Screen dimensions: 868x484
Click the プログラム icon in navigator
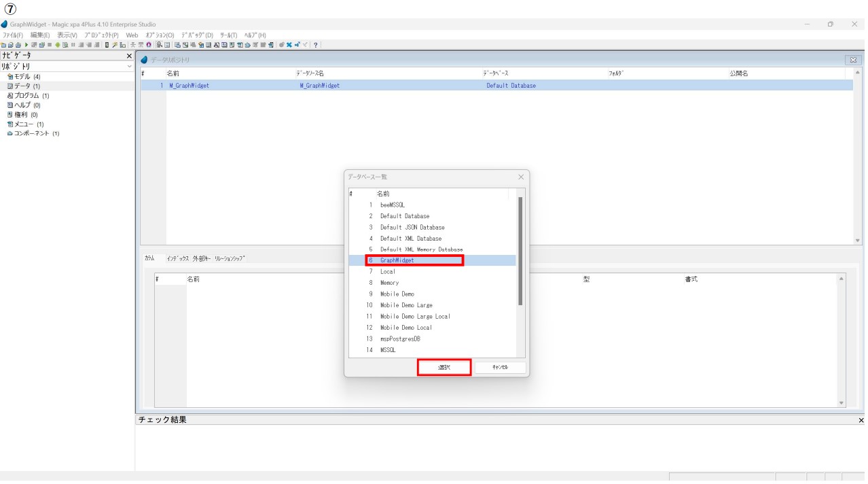click(x=10, y=96)
